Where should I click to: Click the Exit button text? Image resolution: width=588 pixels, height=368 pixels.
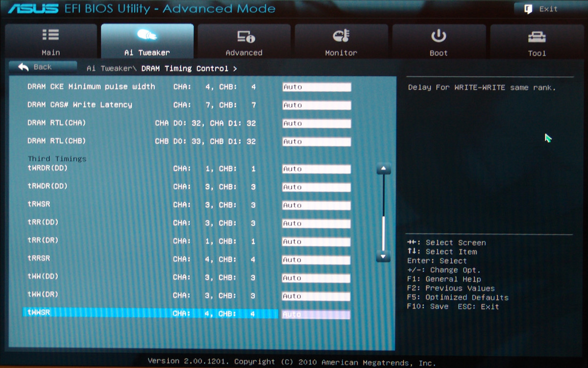tap(548, 9)
